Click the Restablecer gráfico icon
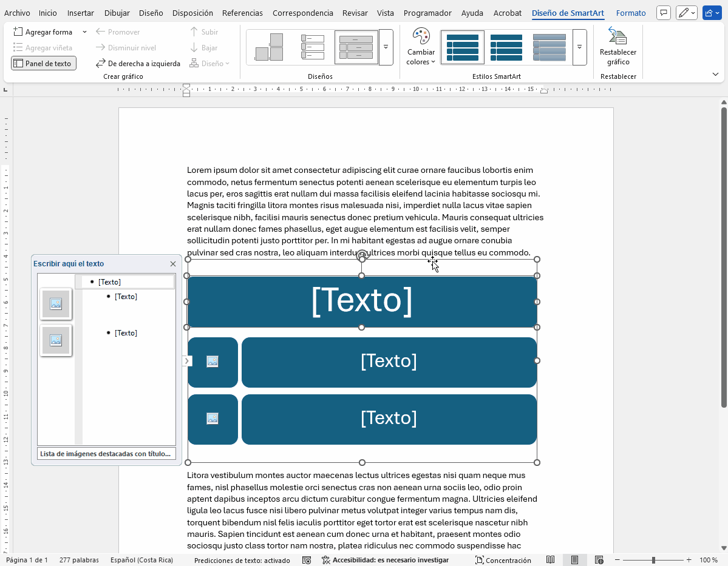This screenshot has height=566, width=728. (x=617, y=36)
